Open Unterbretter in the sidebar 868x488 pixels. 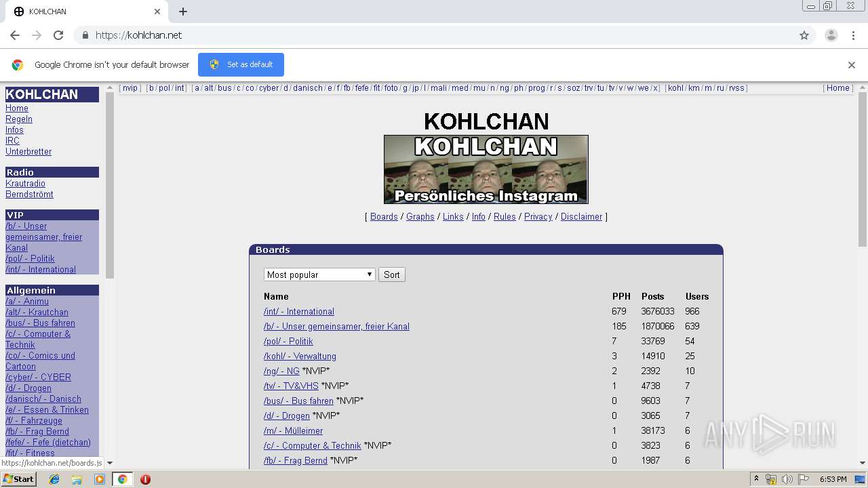28,152
